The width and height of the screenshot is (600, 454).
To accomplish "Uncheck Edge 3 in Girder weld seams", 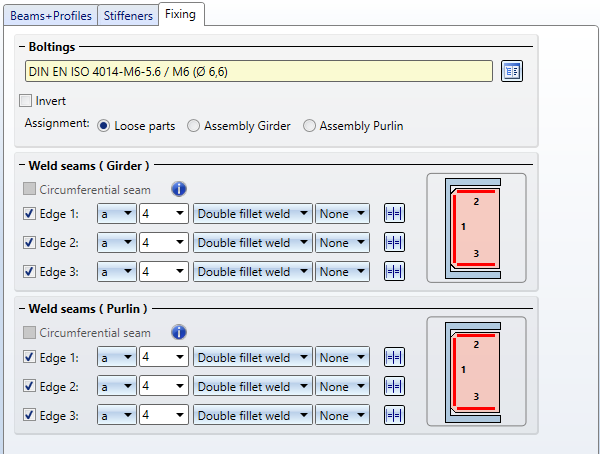I will pos(29,271).
